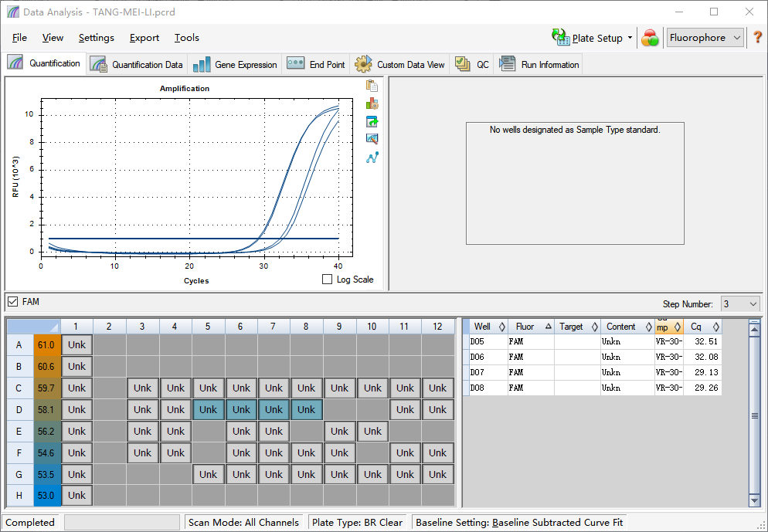Switch to the Run Information tab
The height and width of the screenshot is (532, 768).
tap(539, 65)
